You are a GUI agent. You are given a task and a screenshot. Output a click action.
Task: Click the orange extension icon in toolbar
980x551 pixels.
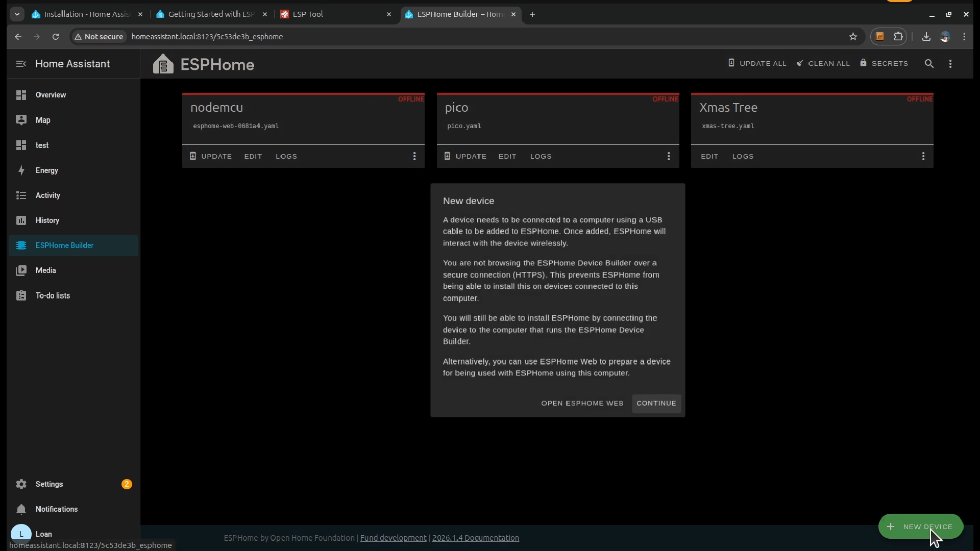(x=880, y=37)
